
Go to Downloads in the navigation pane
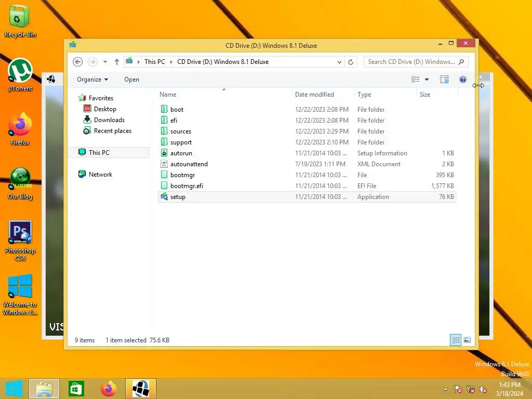(x=109, y=120)
